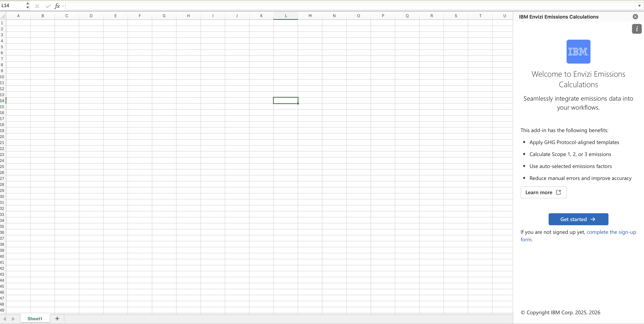Select column L header
This screenshot has height=324, width=644.
[x=286, y=16]
